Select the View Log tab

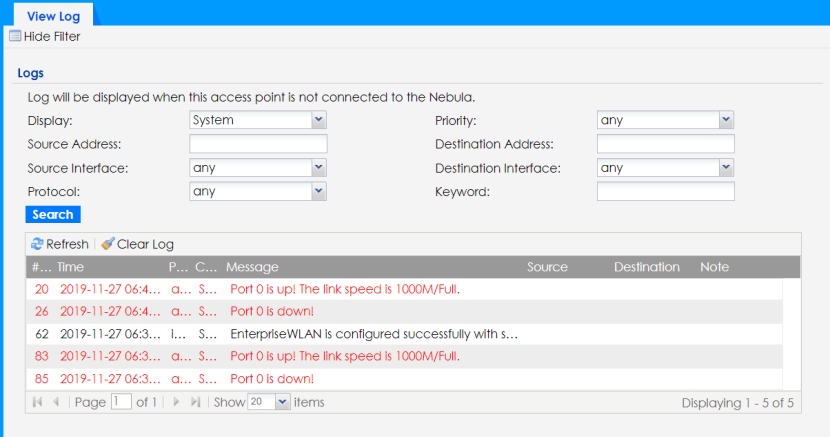54,16
